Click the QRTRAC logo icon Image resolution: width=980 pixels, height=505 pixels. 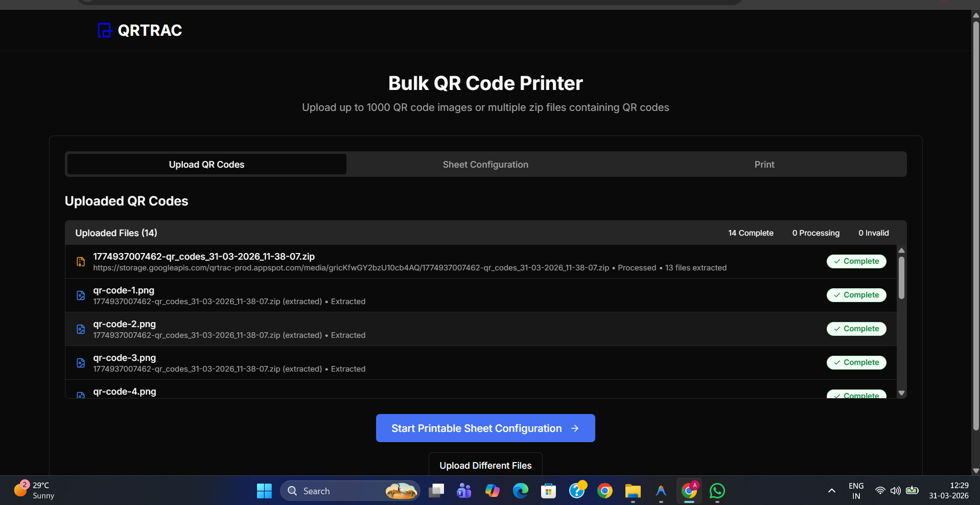pyautogui.click(x=104, y=30)
